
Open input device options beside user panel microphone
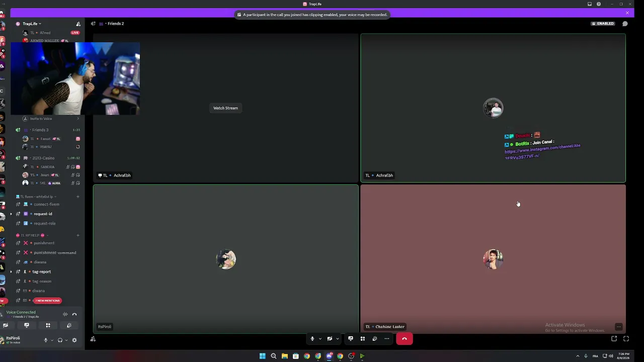[52, 340]
